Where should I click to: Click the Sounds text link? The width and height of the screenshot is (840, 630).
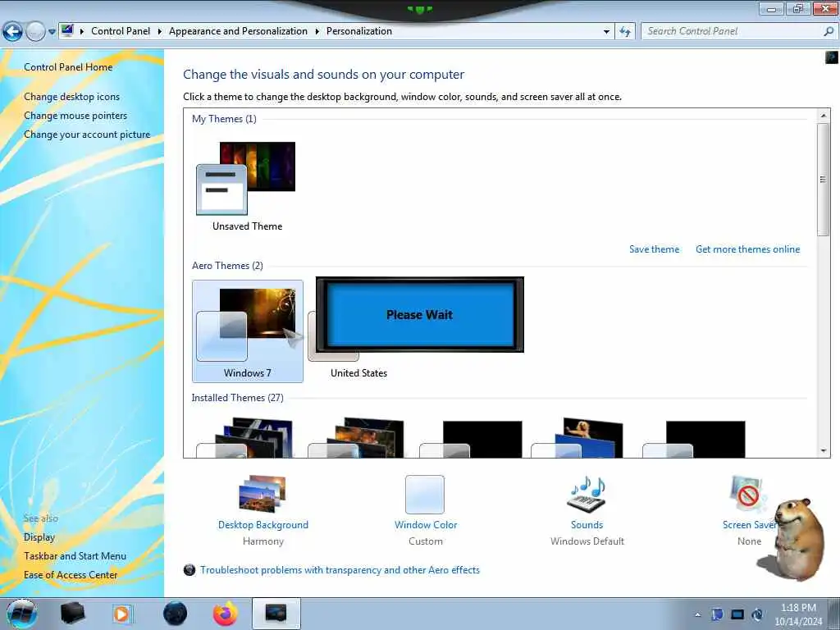(x=587, y=525)
